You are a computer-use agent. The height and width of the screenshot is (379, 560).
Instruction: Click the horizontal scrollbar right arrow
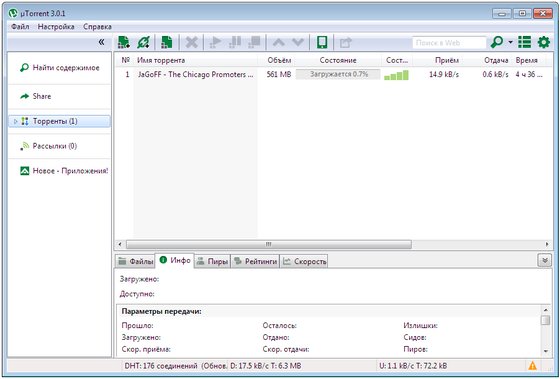click(547, 244)
